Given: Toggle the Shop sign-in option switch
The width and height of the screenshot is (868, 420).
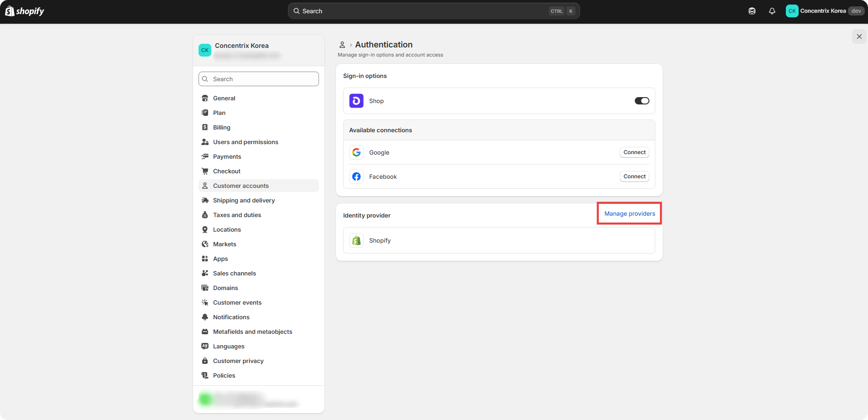Looking at the screenshot, I should click(642, 101).
